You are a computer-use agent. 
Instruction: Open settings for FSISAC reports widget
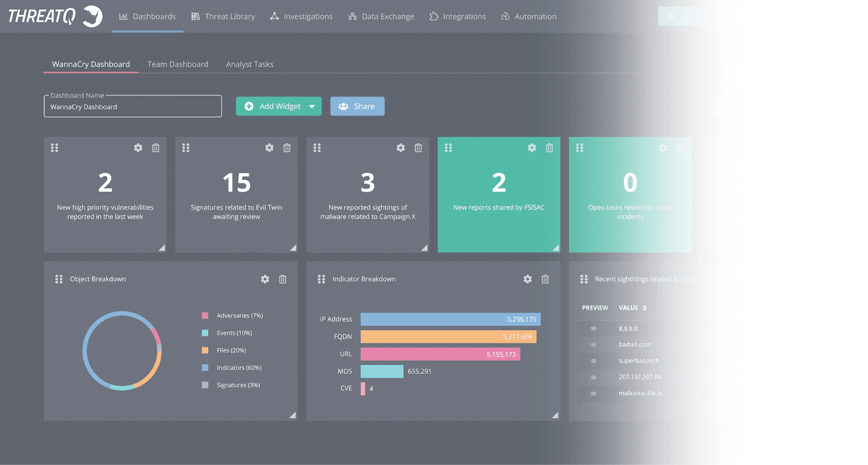[x=532, y=148]
